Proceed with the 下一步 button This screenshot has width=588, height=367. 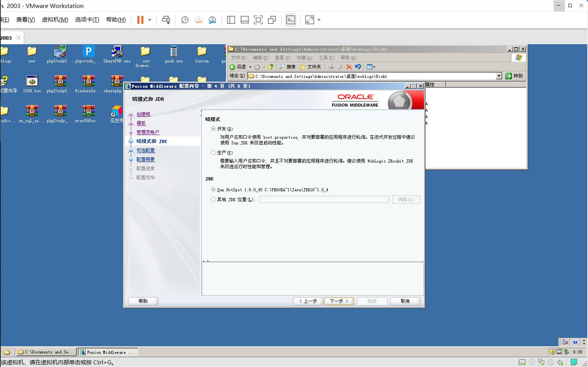click(x=339, y=301)
